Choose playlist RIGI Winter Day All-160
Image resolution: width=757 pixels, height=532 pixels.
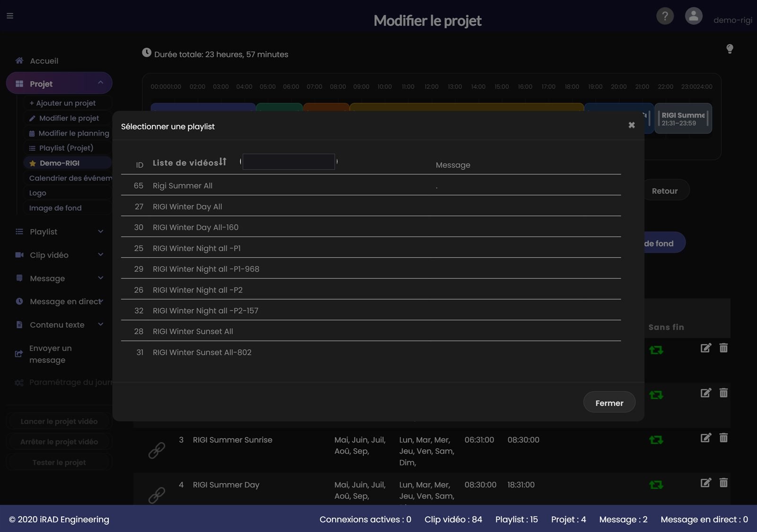tap(371, 227)
